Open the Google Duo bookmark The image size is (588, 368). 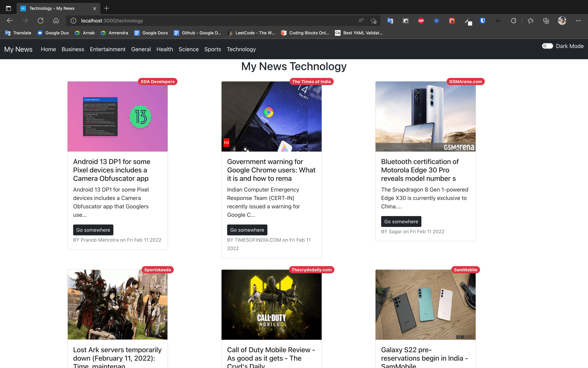coord(53,33)
